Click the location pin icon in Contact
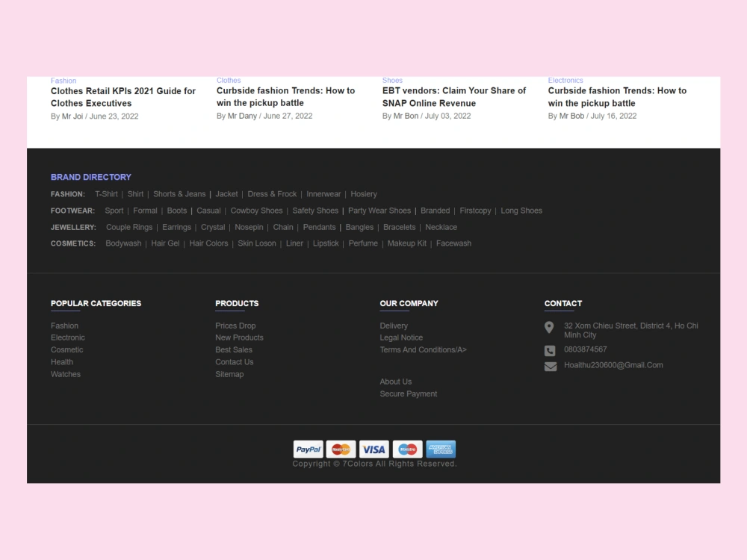The width and height of the screenshot is (747, 560). tap(549, 327)
